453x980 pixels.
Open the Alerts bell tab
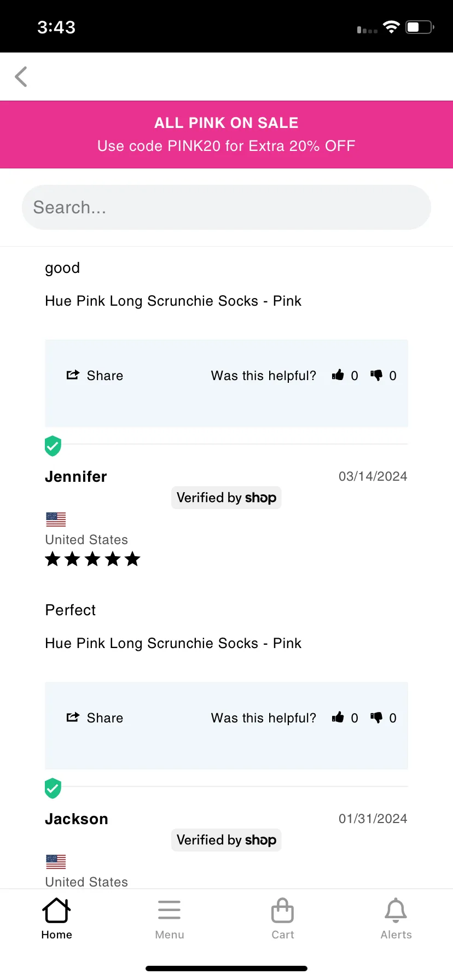coord(396,919)
